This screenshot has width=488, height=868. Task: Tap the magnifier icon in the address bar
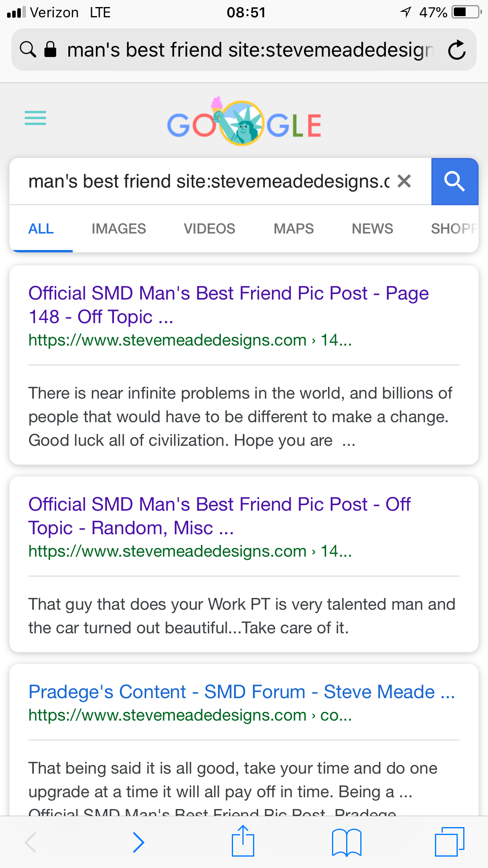click(28, 50)
